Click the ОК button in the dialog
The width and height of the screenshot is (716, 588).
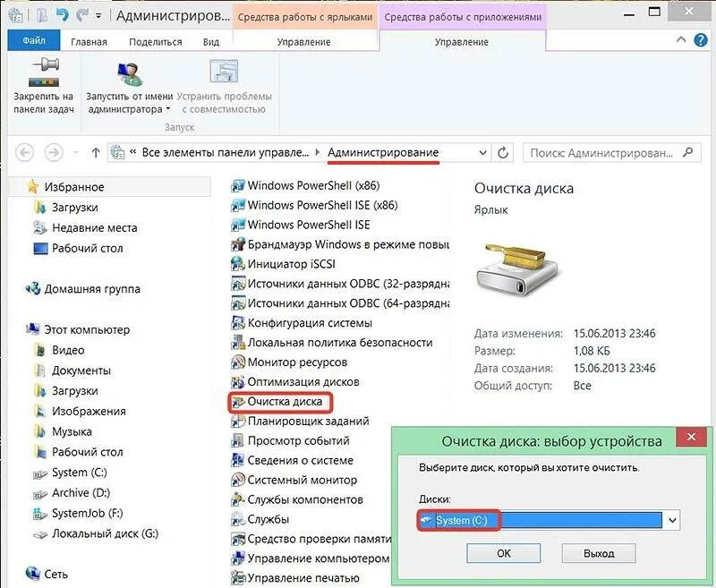coord(503,554)
